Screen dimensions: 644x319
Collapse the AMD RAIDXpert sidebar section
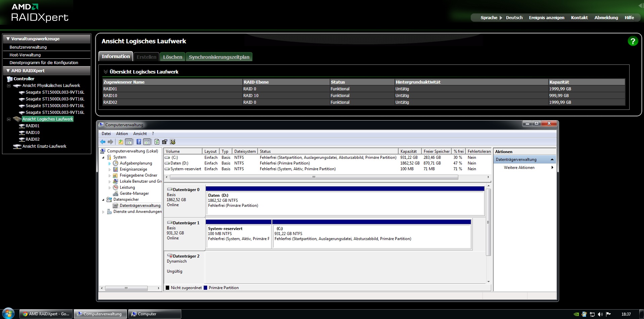click(x=8, y=71)
